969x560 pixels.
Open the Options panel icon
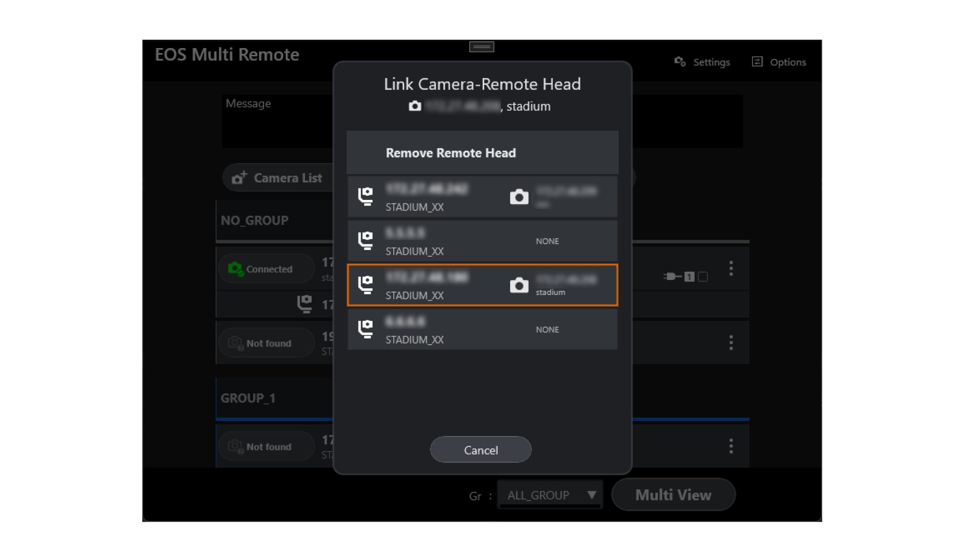[x=757, y=61]
